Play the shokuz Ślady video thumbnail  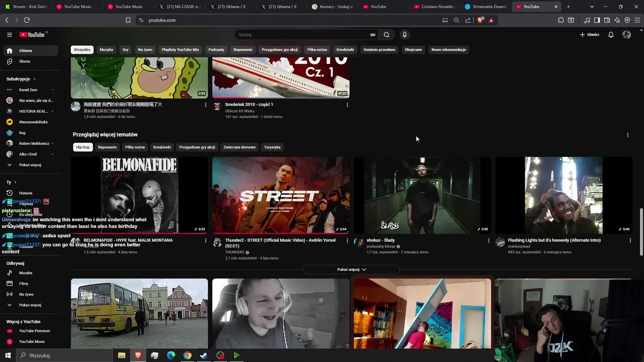point(422,195)
